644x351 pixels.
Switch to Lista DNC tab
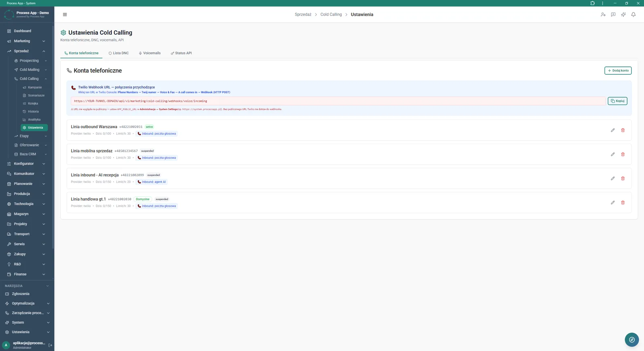click(x=119, y=53)
